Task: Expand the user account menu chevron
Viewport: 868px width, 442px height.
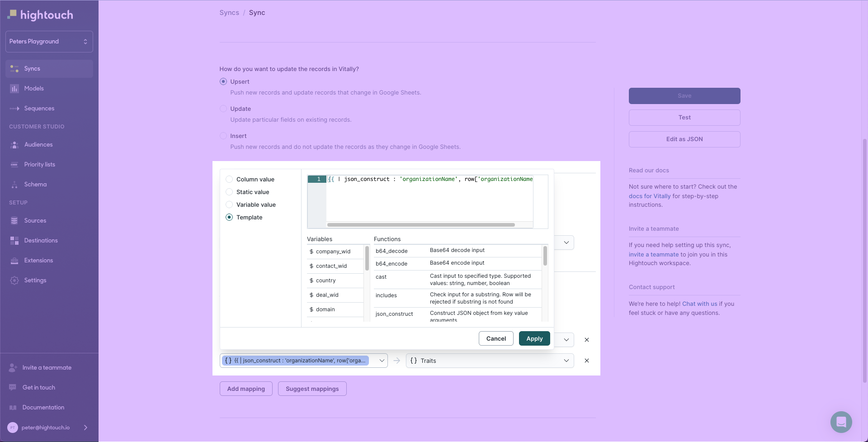Action: [x=85, y=428]
